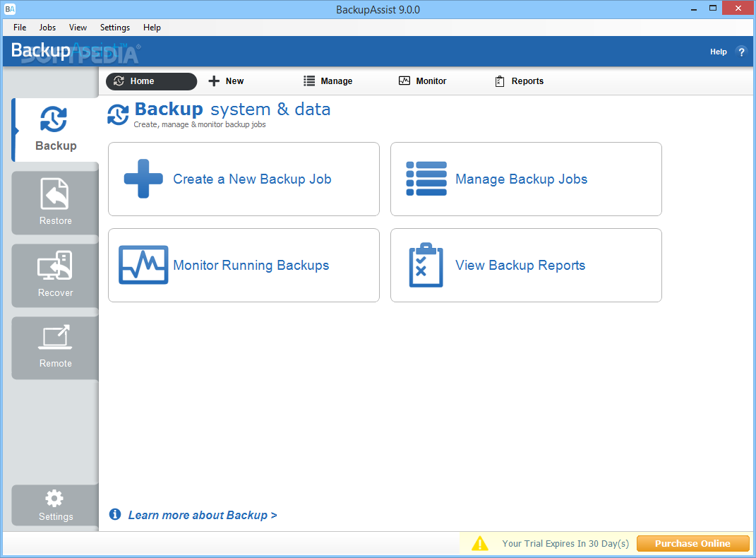The width and height of the screenshot is (756, 558).
Task: Click the list icon beside Manage Backup Jobs
Action: (426, 179)
